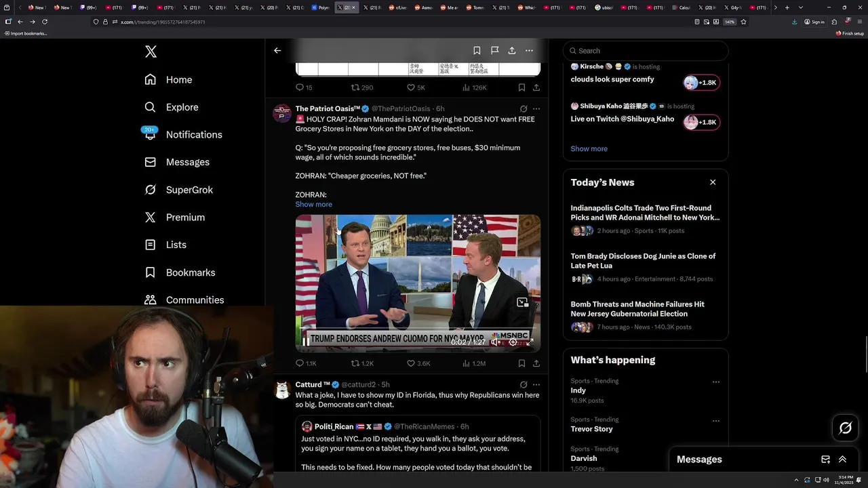Viewport: 868px width, 488px height.
Task: Expand the Messages drawer
Action: [x=842, y=460]
